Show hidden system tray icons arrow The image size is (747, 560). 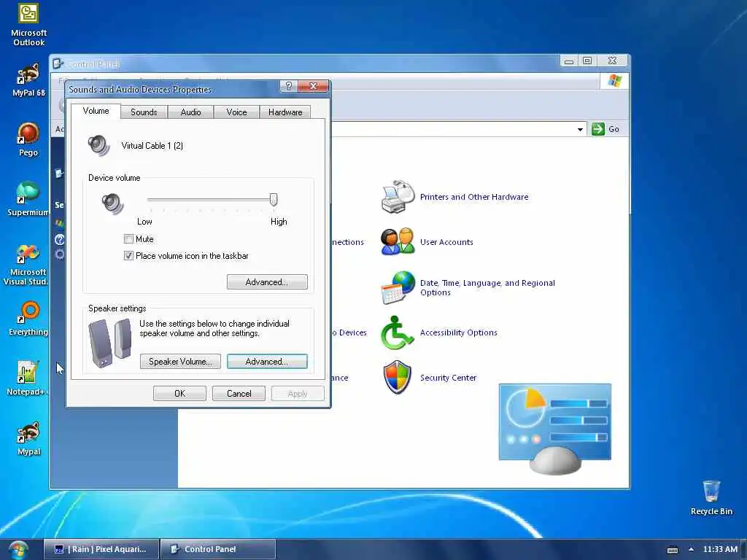(691, 549)
